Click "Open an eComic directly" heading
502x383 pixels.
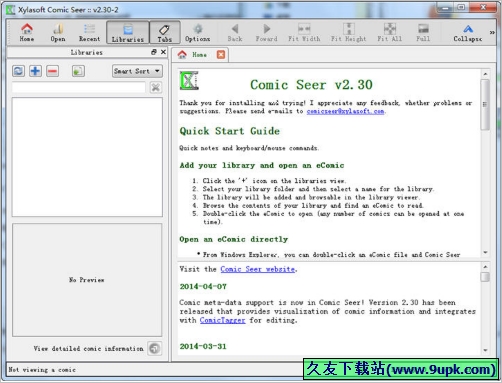[x=233, y=239]
